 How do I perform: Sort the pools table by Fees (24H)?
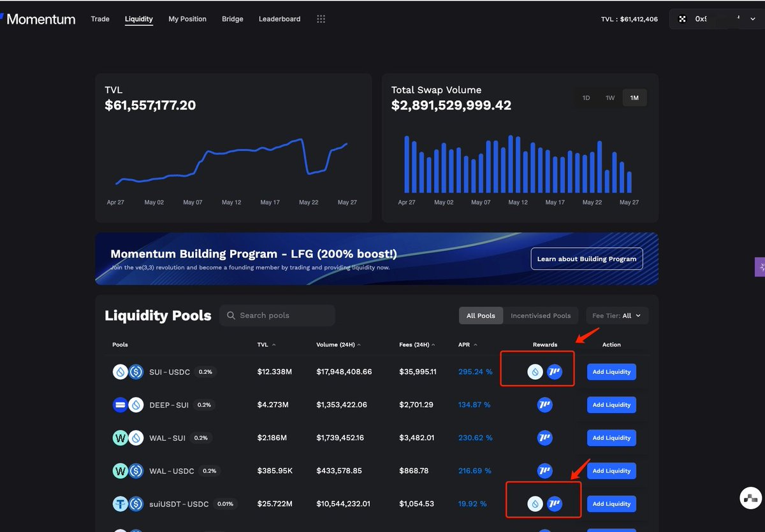pyautogui.click(x=417, y=345)
